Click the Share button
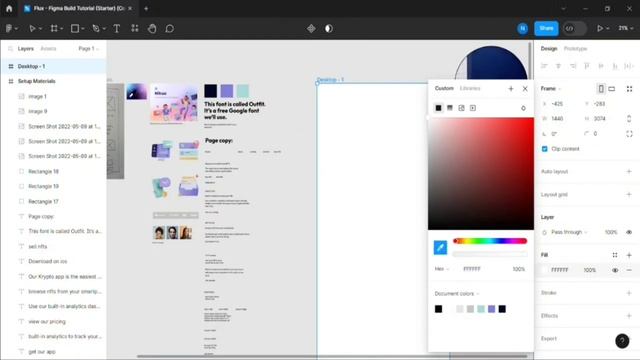 click(546, 29)
